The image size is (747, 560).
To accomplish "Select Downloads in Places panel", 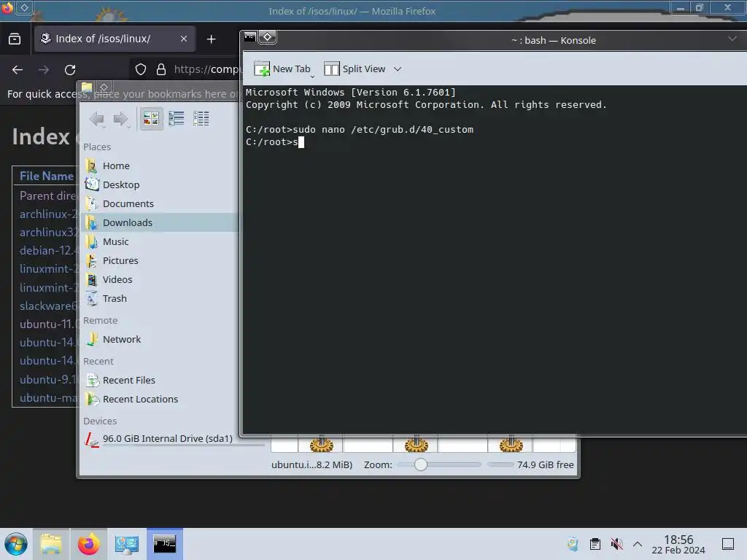I will pyautogui.click(x=160, y=222).
